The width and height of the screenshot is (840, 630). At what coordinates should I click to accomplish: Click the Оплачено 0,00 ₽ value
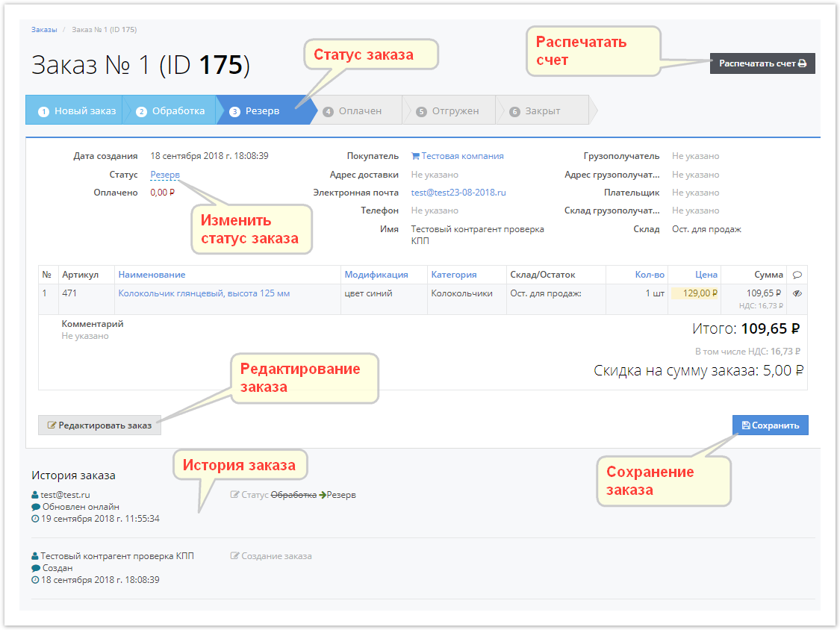[162, 193]
